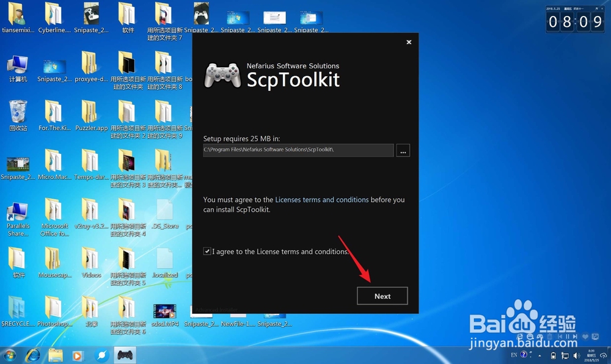Click the browse "..." button beside install path
Image resolution: width=611 pixels, height=364 pixels.
403,150
